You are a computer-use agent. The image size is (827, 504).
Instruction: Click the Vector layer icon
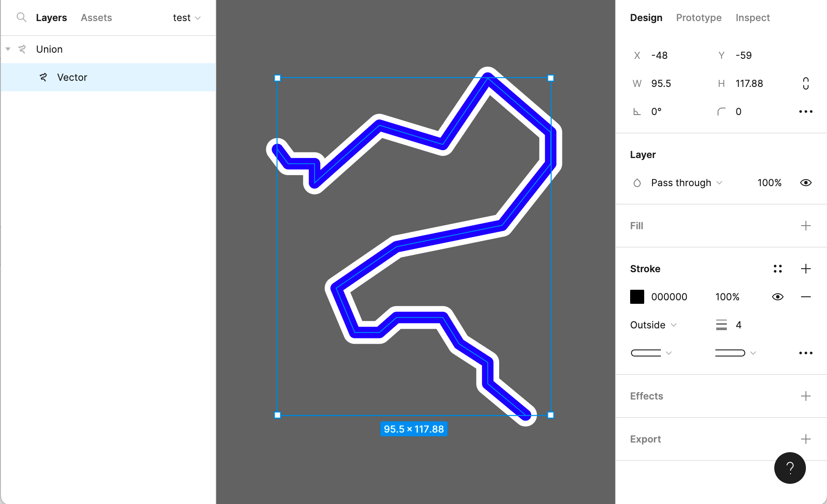(x=43, y=77)
